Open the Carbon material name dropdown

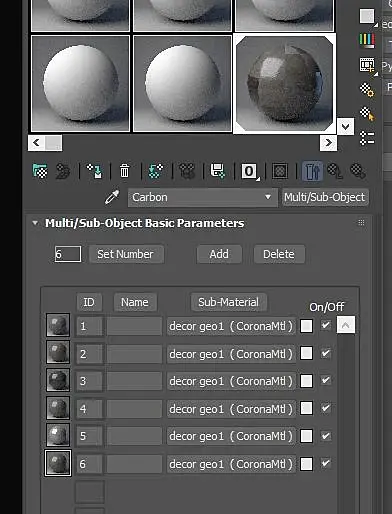(202, 197)
